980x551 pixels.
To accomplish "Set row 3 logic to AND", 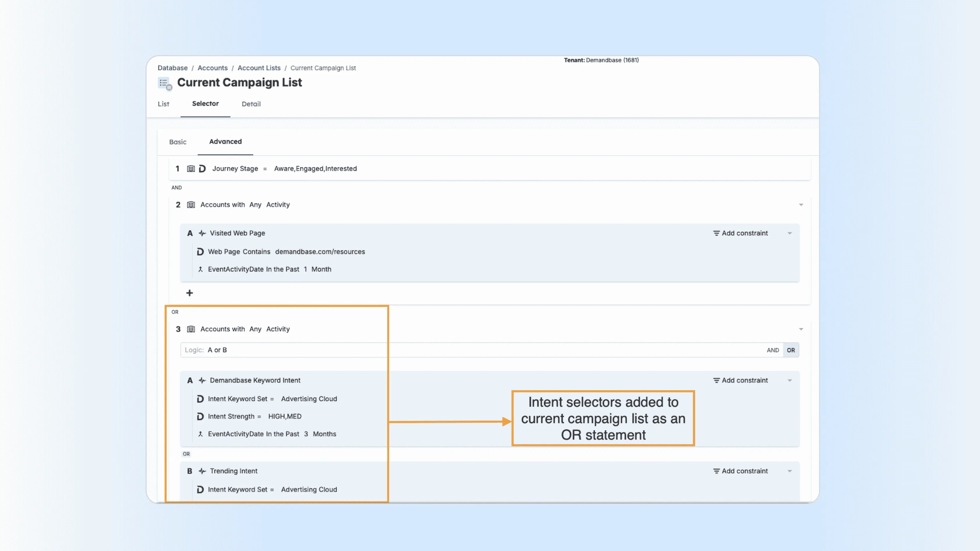I will click(773, 350).
